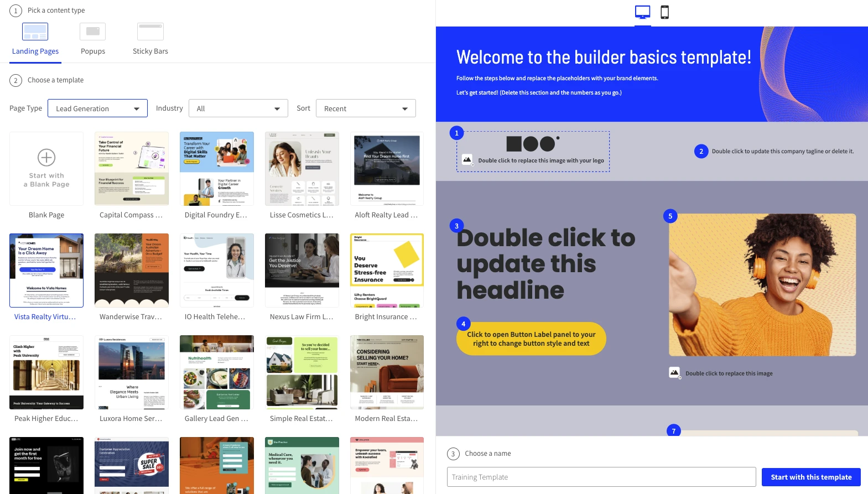Pick the Bright Insurance template thumbnail
The height and width of the screenshot is (494, 868).
pyautogui.click(x=387, y=271)
